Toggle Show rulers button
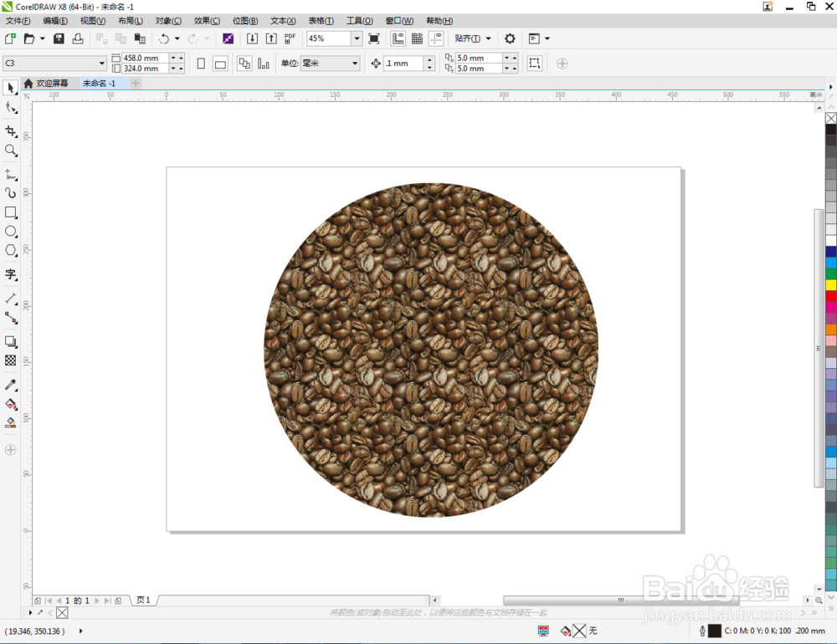The height and width of the screenshot is (644, 837). point(398,38)
